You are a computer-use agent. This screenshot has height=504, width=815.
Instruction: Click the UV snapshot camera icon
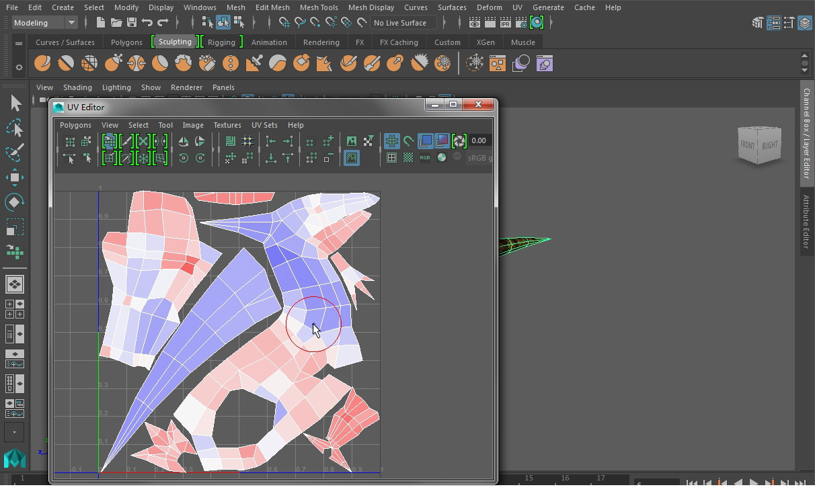coord(459,141)
